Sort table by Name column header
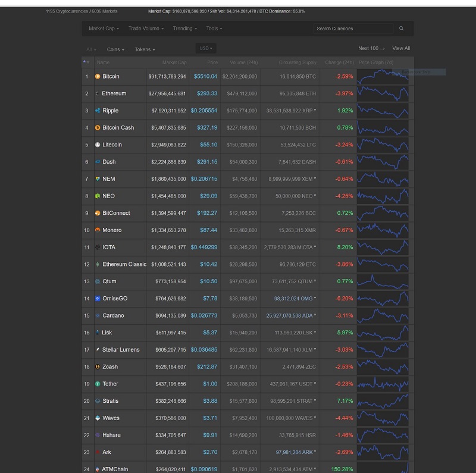 [x=103, y=62]
